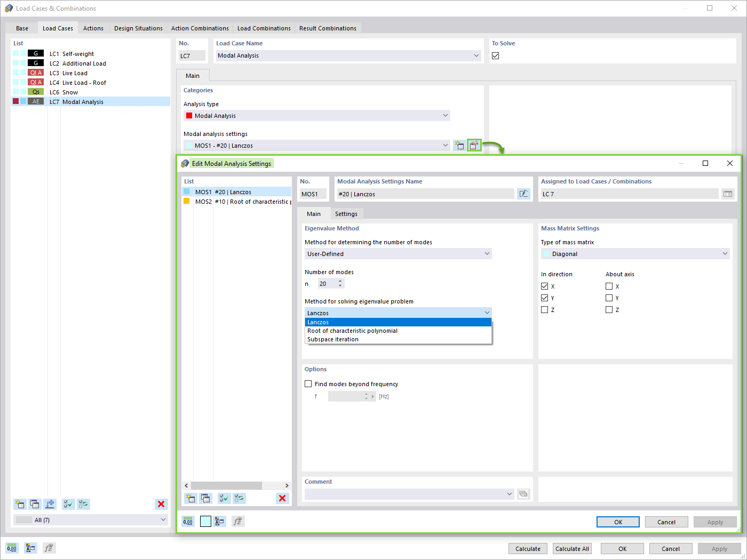
Task: Invert the load case selection with the toggle icon
Action: (83, 504)
